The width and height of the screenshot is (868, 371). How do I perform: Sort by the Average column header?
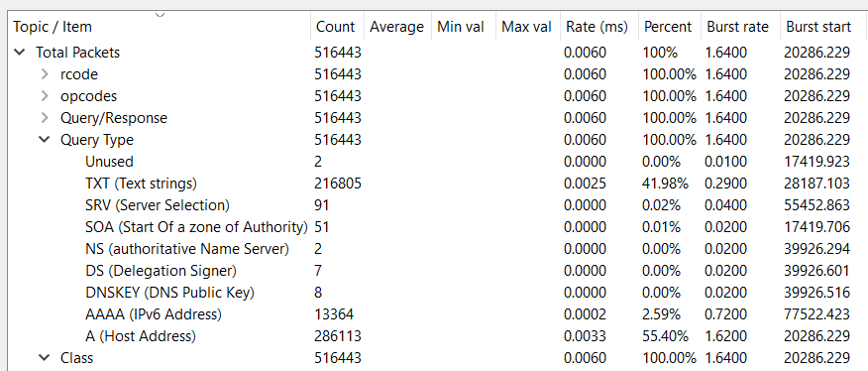pos(397,27)
